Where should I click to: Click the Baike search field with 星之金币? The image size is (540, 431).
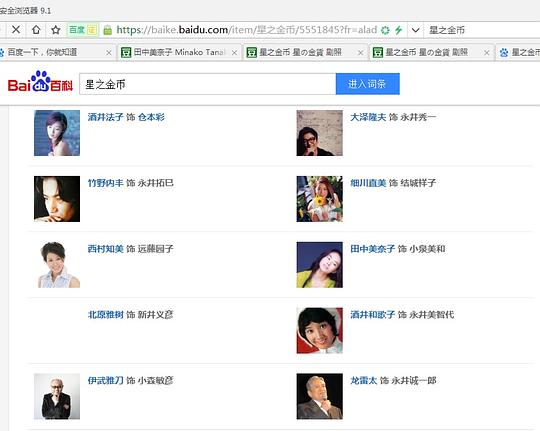pos(208,84)
